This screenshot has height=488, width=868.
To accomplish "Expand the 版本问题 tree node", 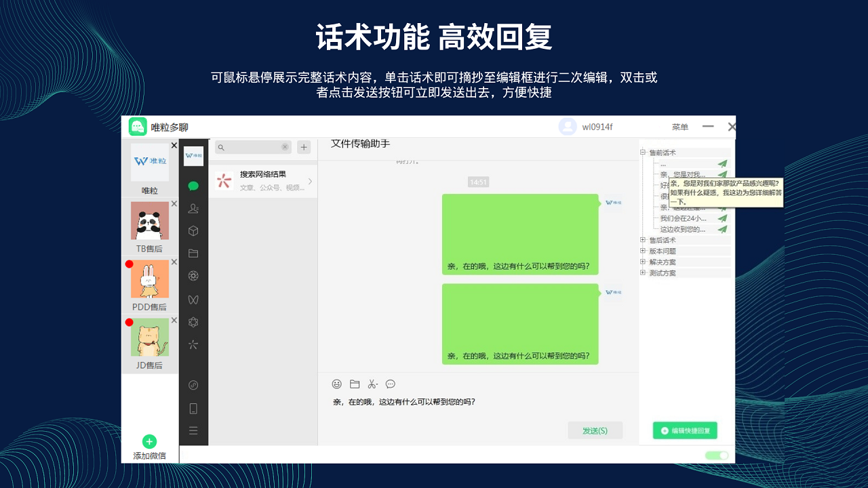I will 643,251.
